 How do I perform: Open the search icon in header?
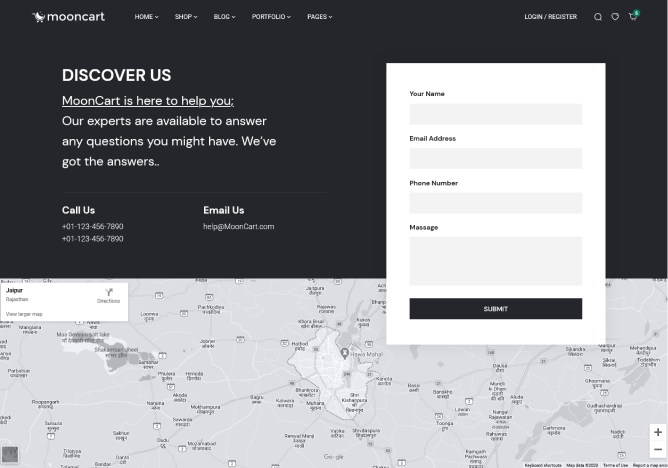(598, 17)
